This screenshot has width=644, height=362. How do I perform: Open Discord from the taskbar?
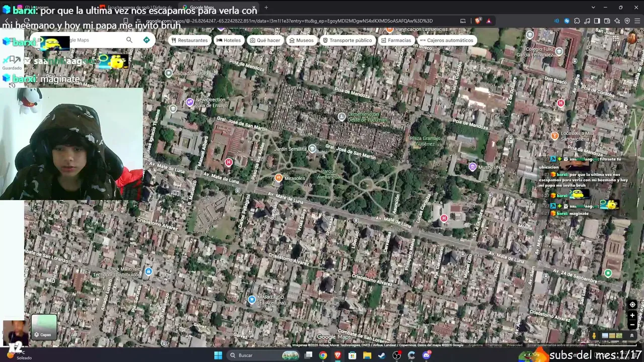pos(427,355)
